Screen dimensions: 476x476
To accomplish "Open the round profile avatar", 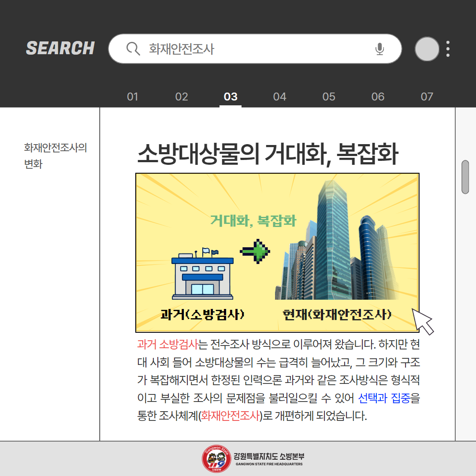I will [x=427, y=49].
